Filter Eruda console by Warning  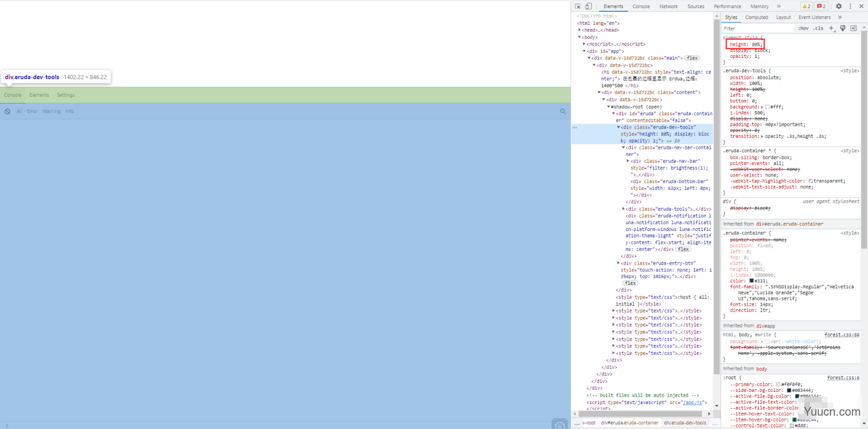(51, 112)
